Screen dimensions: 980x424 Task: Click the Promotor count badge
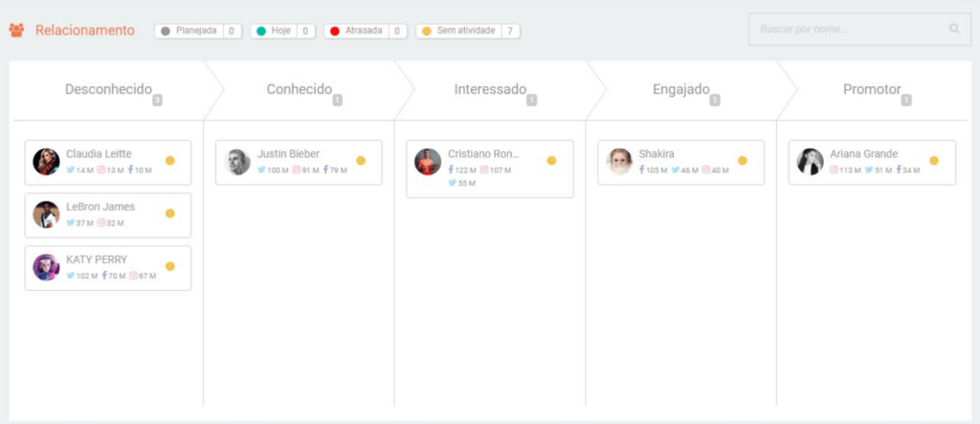[x=906, y=100]
